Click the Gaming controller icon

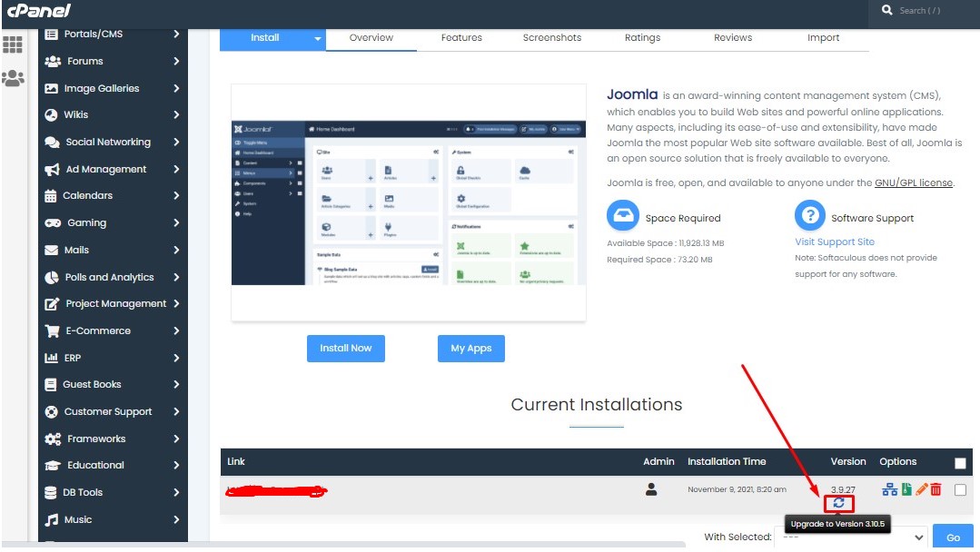click(53, 223)
